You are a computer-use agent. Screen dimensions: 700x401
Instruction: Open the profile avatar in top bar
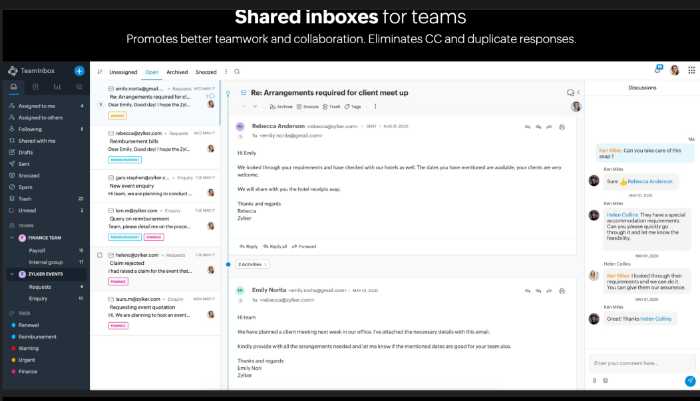[x=675, y=70]
